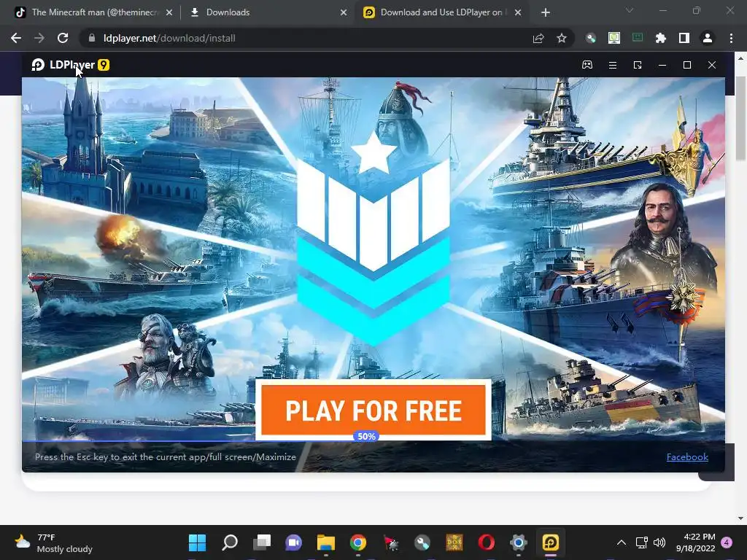Click the page vertical scrollbar thumb
Screen dimensions: 747x560
coord(741,118)
